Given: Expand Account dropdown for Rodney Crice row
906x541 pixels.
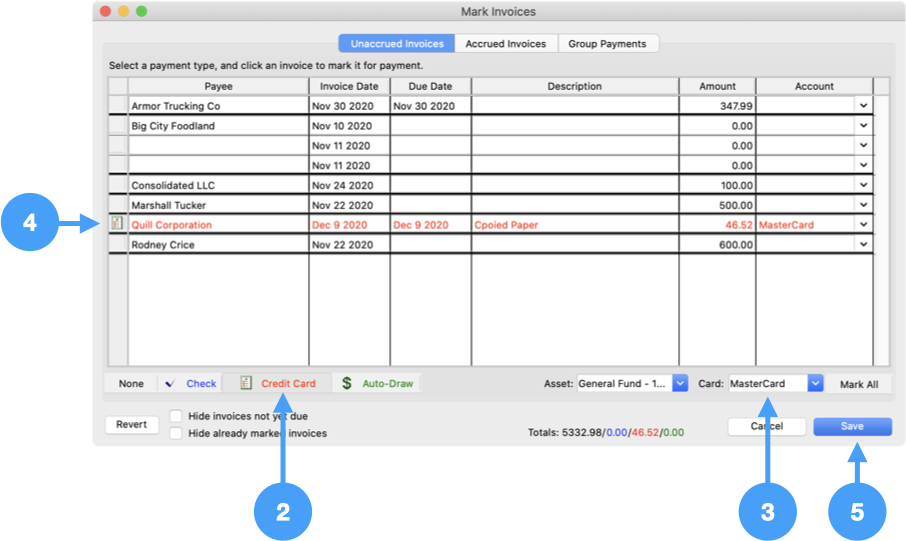Looking at the screenshot, I should coord(863,245).
